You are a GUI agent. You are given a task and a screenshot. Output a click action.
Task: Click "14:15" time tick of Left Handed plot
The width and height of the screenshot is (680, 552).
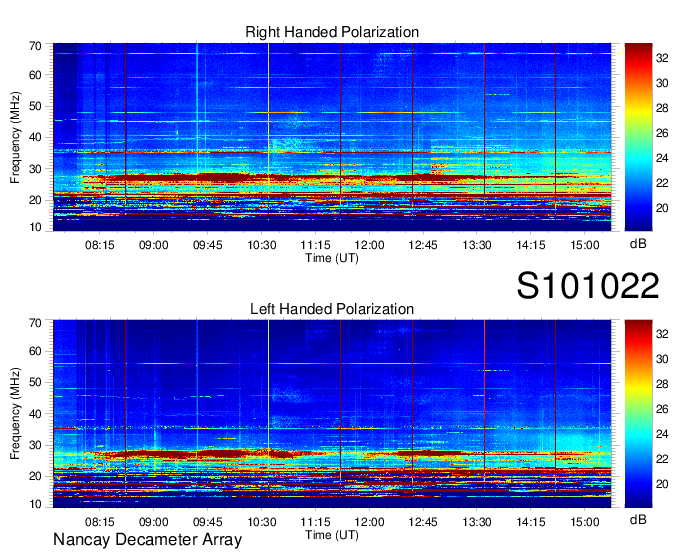pos(531,522)
